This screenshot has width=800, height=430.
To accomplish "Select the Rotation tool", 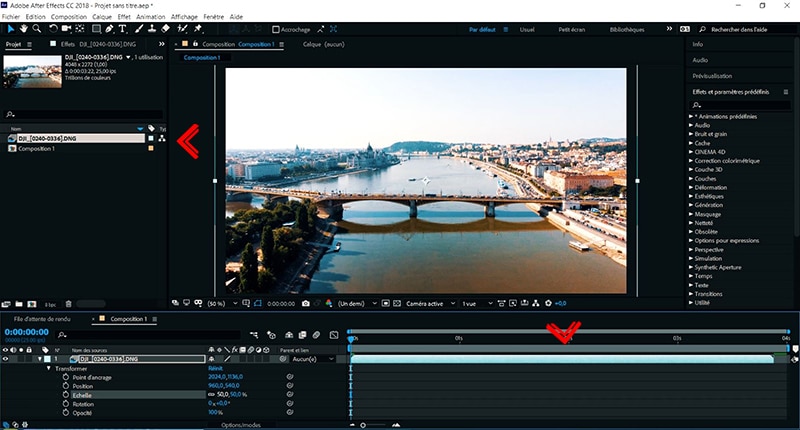I will click(51, 29).
